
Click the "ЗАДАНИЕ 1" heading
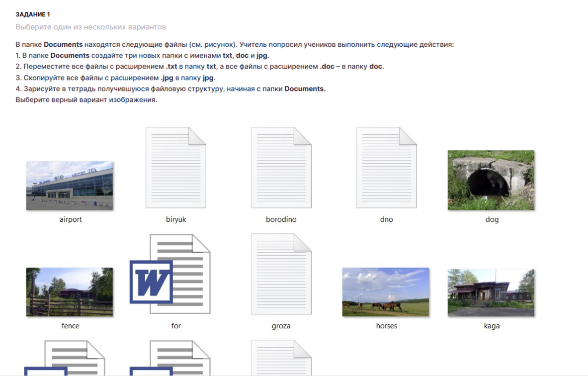point(33,14)
